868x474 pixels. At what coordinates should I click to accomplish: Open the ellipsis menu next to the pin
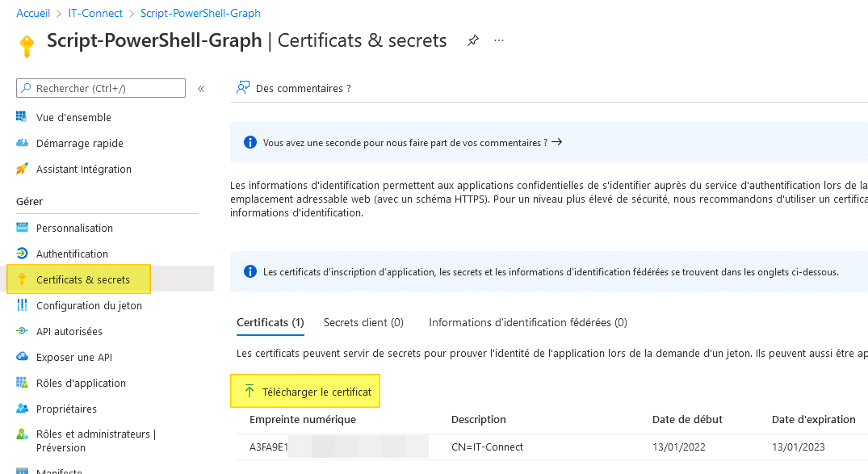498,40
